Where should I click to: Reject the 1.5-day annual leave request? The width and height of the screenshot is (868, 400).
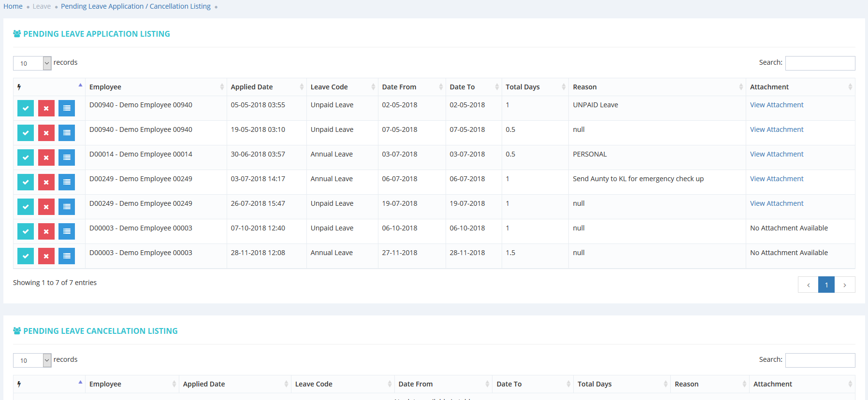[46, 256]
